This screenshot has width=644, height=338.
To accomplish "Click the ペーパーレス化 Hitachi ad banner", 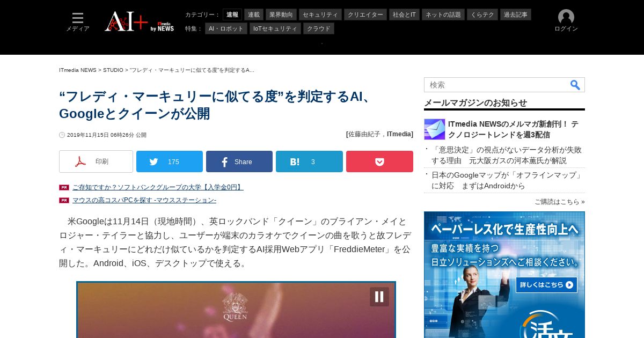I will (x=504, y=275).
